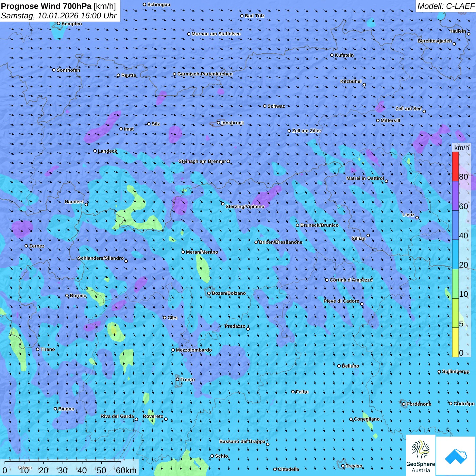Click the Lienz location dot
The width and height of the screenshot is (476, 476).
(417, 218)
